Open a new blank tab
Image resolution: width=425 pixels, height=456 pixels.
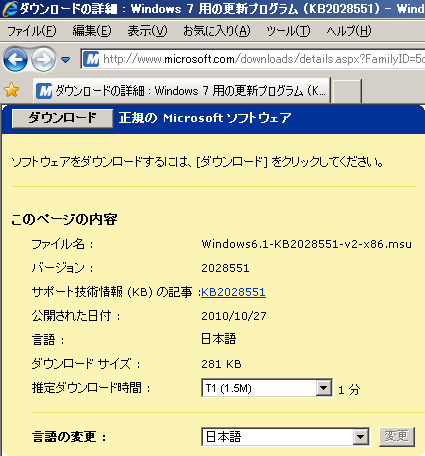tap(347, 91)
